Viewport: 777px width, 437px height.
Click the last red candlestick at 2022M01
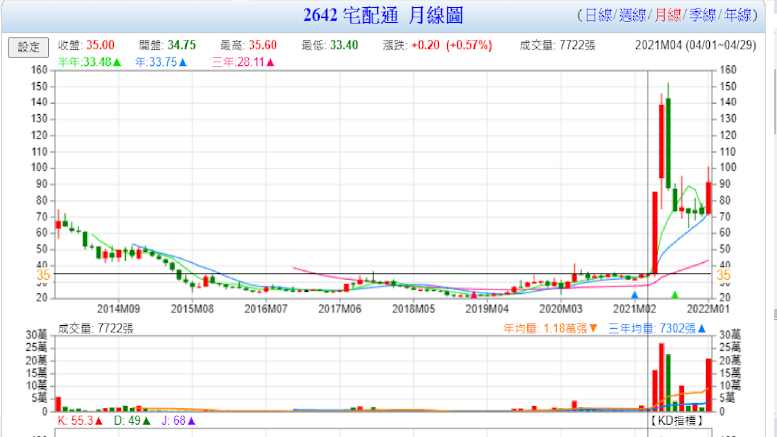[x=709, y=198]
